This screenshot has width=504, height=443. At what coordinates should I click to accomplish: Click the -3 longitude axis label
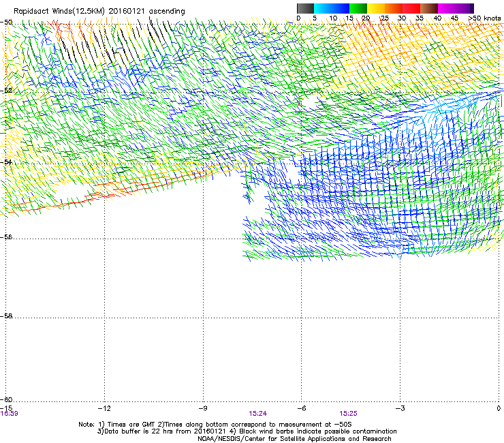point(400,408)
